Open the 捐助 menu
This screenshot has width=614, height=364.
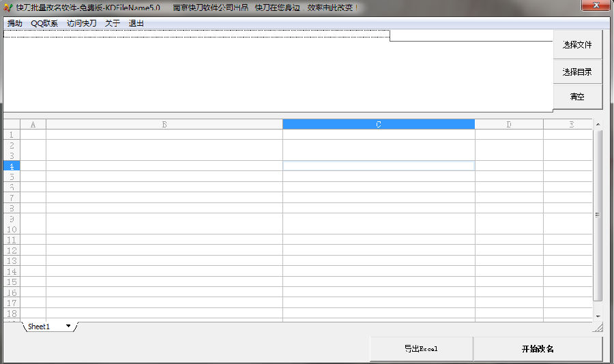tap(15, 23)
